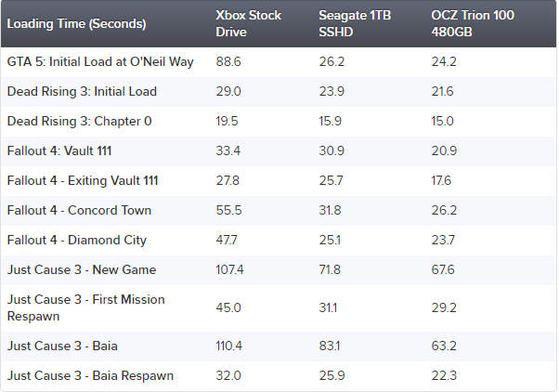Viewport: 559px width, 392px height.
Task: Click the Fallout 4 - Diamond City label
Action: click(77, 240)
